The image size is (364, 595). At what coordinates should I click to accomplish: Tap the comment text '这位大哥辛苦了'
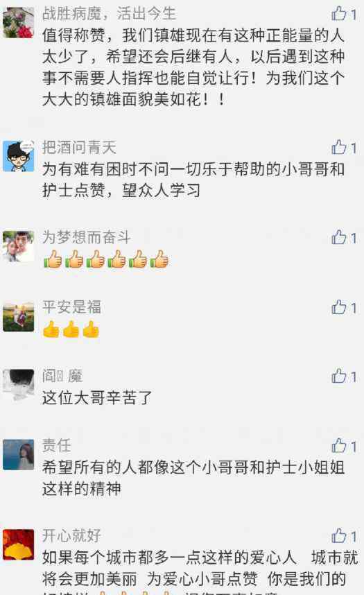click(x=97, y=397)
